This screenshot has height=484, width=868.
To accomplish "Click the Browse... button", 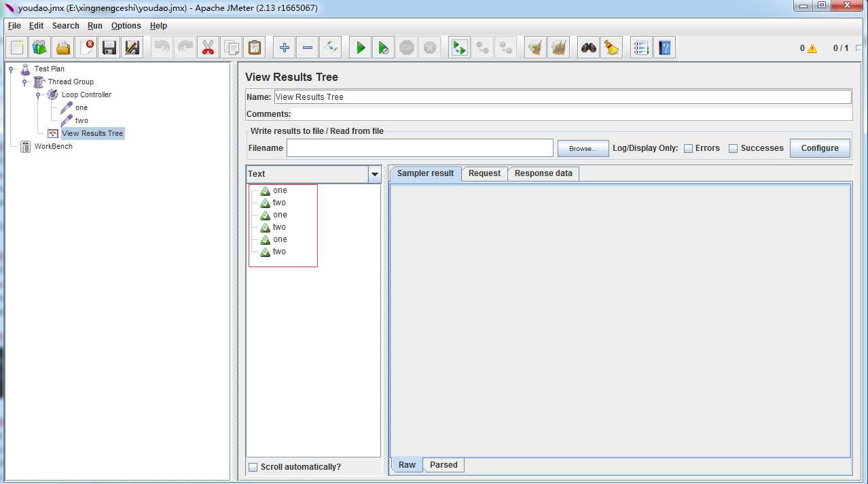I will pyautogui.click(x=583, y=148).
